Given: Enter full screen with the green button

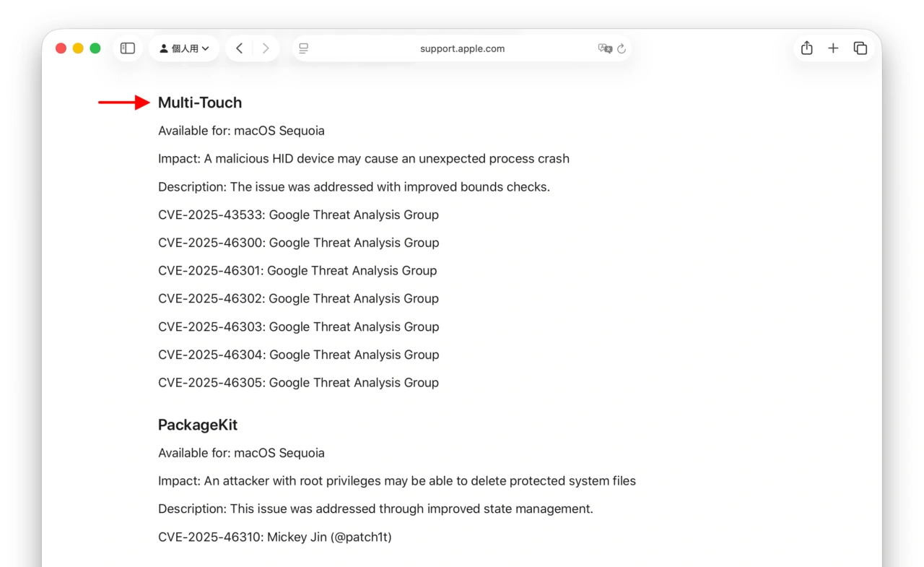Looking at the screenshot, I should click(95, 48).
